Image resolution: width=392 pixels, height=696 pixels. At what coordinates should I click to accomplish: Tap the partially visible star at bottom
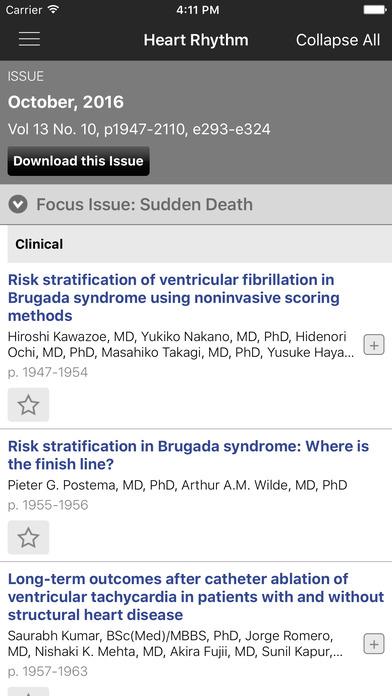pyautogui.click(x=28, y=692)
